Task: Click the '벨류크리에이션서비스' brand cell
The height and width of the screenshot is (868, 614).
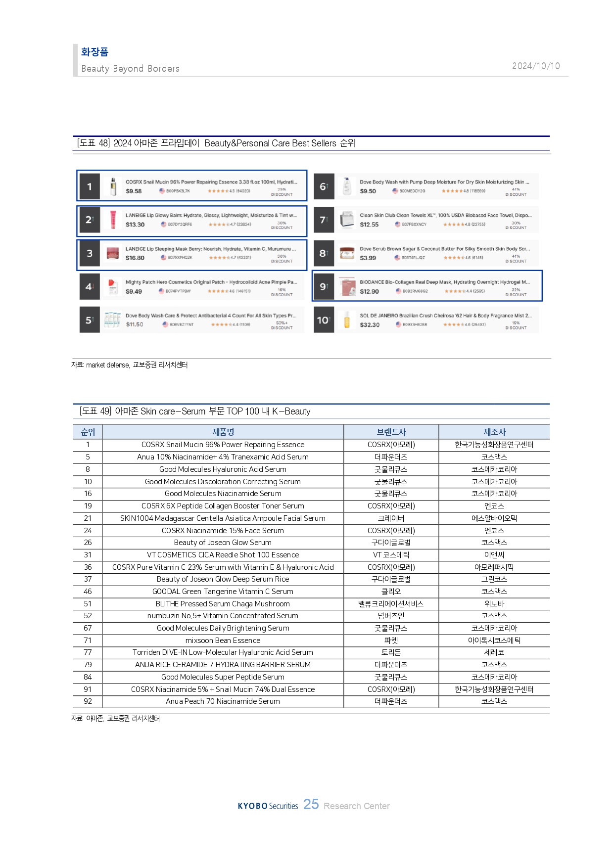Action: [x=391, y=604]
